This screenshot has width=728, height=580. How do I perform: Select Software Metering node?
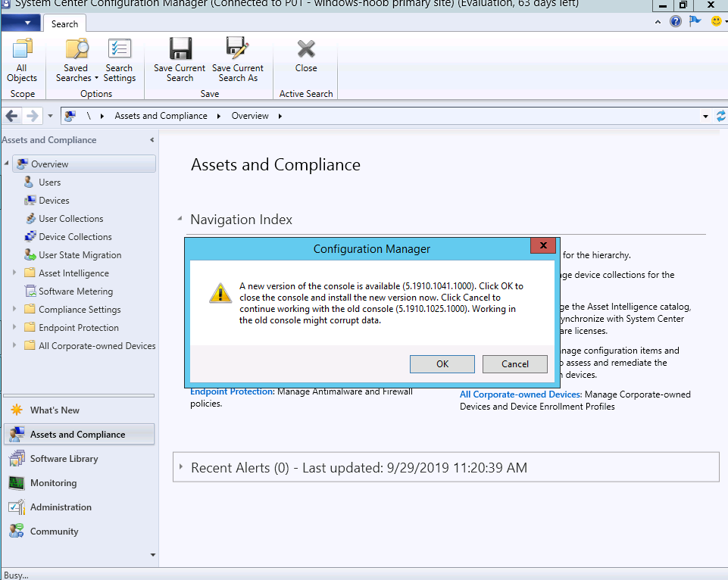pos(76,292)
